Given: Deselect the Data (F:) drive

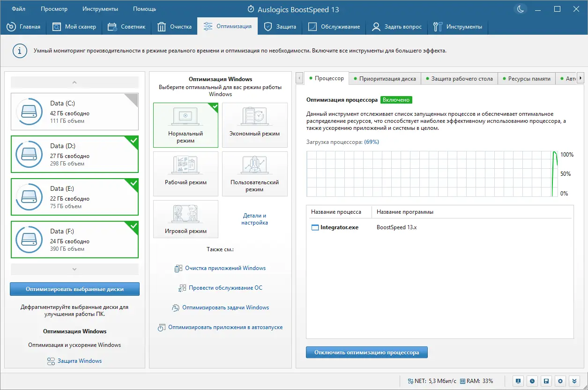Looking at the screenshot, I should [74, 240].
